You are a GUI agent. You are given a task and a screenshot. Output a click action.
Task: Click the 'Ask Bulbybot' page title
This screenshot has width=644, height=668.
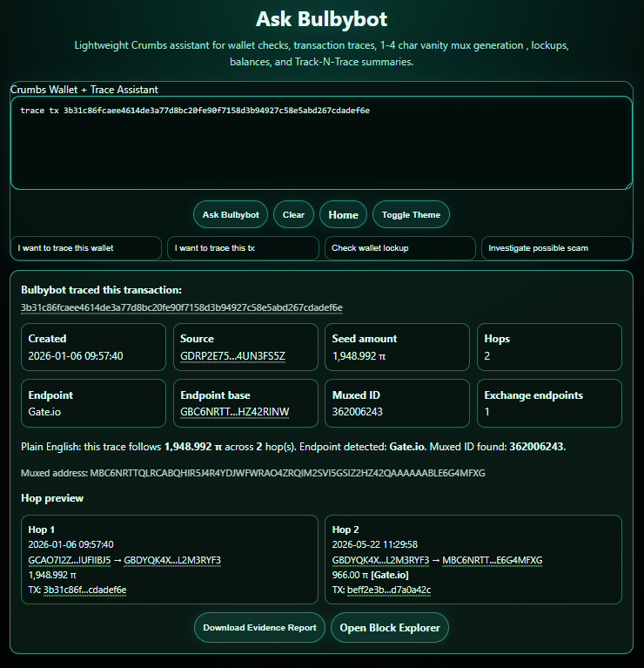tap(321, 19)
